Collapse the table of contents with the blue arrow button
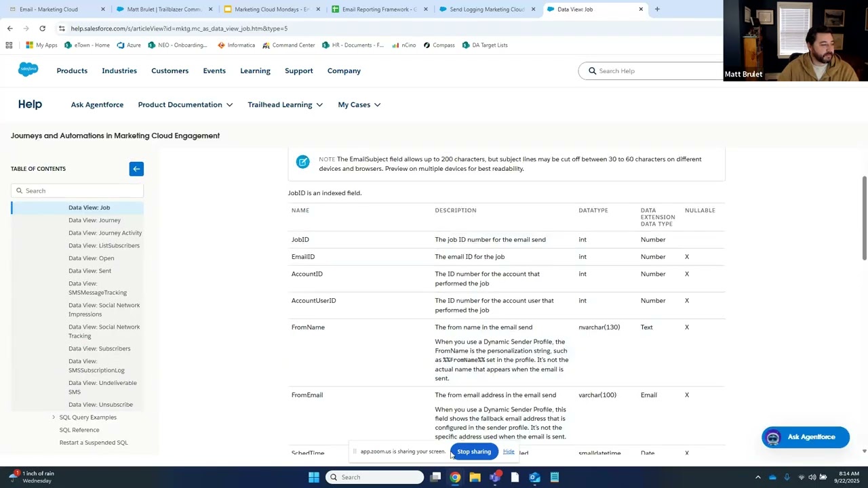Viewport: 868px width, 488px height. coord(136,169)
